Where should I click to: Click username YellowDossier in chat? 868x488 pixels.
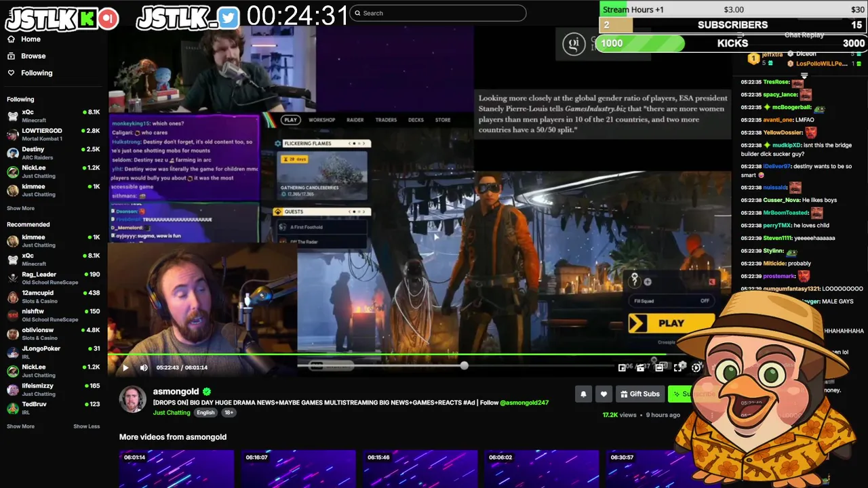point(783,132)
